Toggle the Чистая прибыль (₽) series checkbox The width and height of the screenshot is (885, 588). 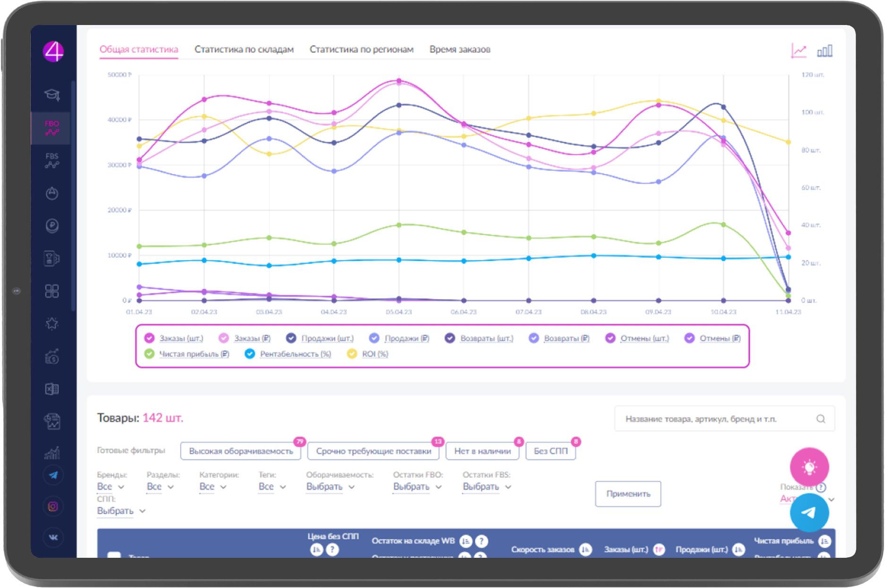[149, 354]
